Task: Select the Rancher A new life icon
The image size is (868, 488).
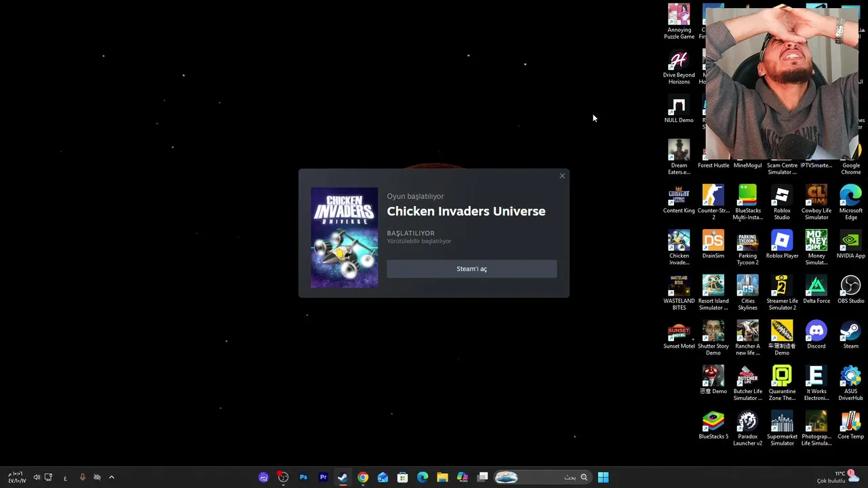Action: [747, 338]
